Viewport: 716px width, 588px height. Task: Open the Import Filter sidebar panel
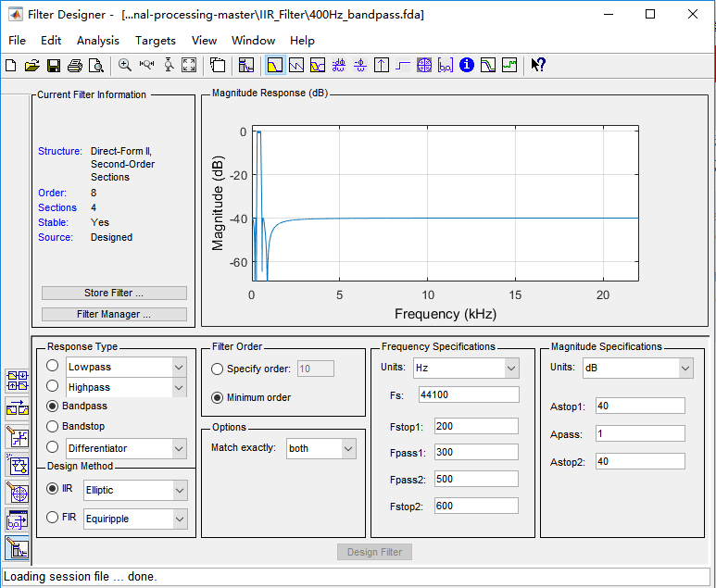pyautogui.click(x=18, y=520)
